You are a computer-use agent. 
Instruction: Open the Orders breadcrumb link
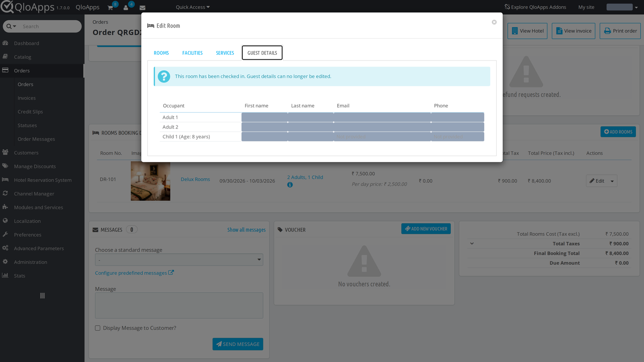(x=100, y=22)
